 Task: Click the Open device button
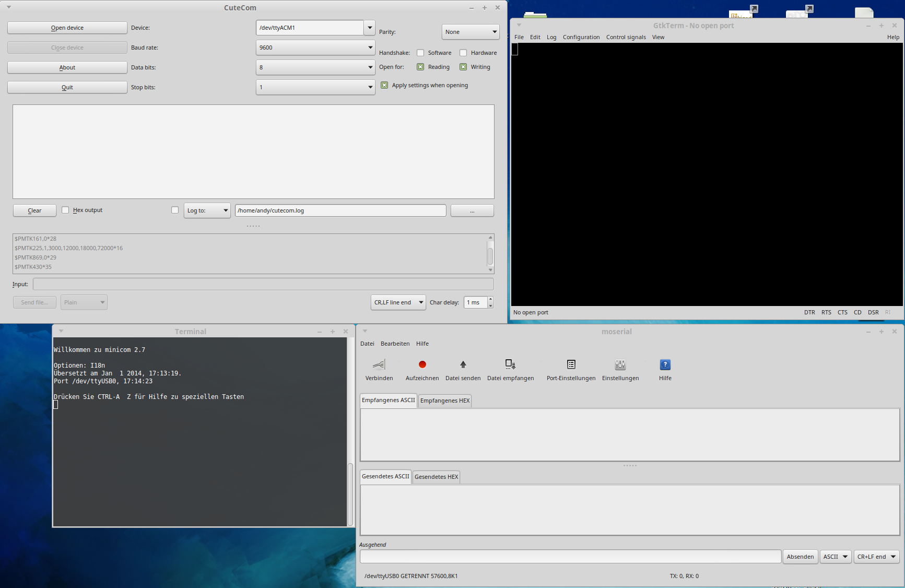click(67, 28)
